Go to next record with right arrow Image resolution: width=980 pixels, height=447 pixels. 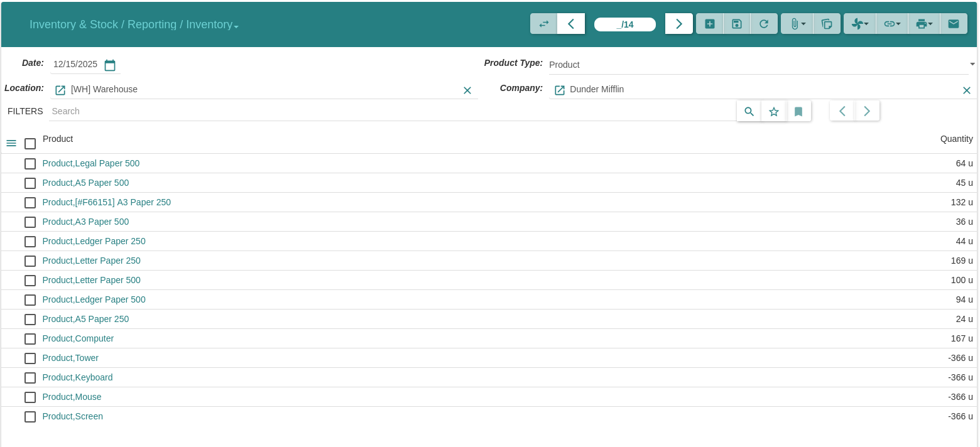[678, 24]
